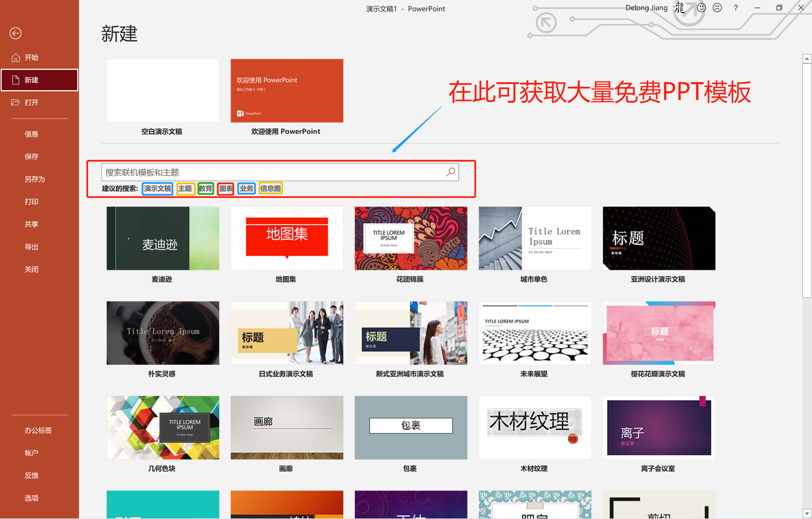The image size is (812, 519).
Task: Click suggested search 主题
Action: [x=185, y=188]
